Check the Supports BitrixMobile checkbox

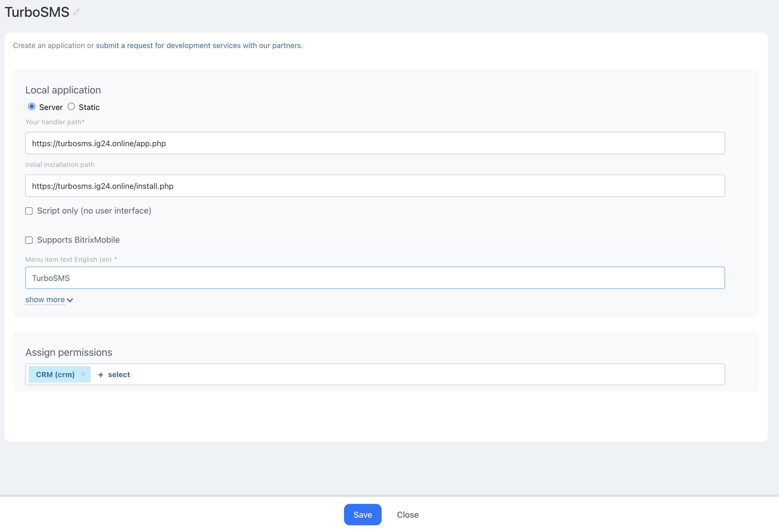pyautogui.click(x=29, y=240)
